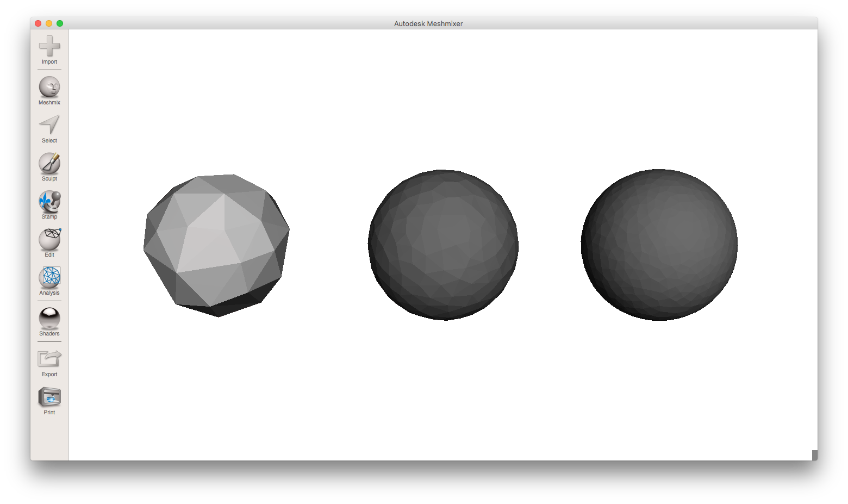This screenshot has width=848, height=504.
Task: Activate the Select arrow tool
Action: [49, 125]
